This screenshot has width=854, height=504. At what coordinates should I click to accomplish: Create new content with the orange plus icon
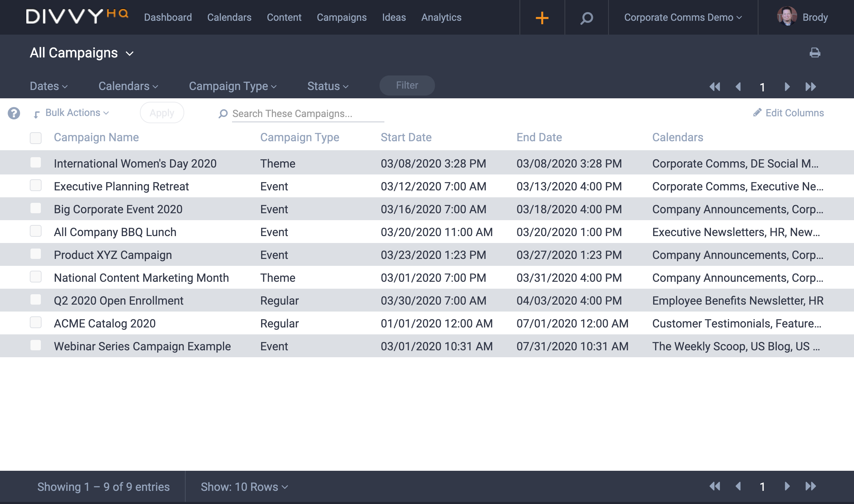tap(542, 17)
